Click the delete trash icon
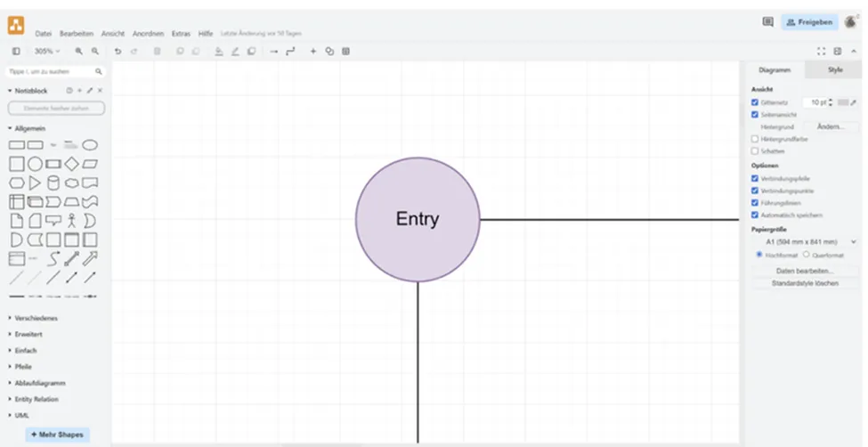The image size is (868, 447). [x=158, y=51]
